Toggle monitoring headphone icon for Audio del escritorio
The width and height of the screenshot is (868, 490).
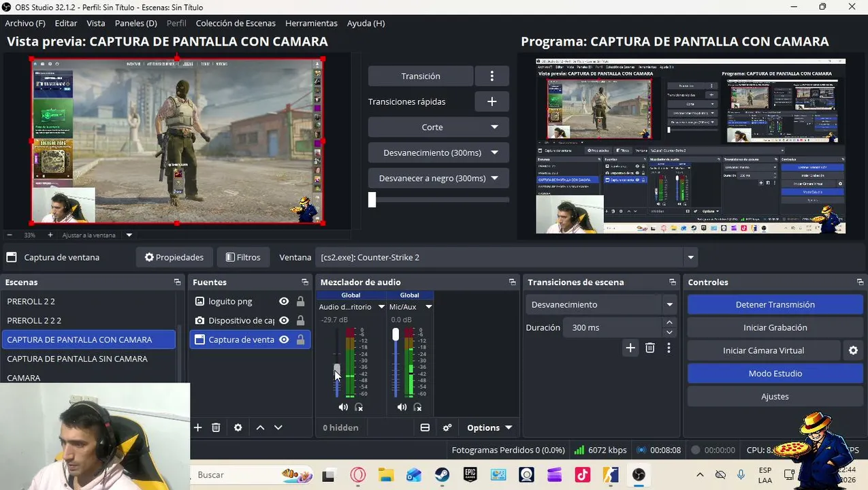pos(359,407)
